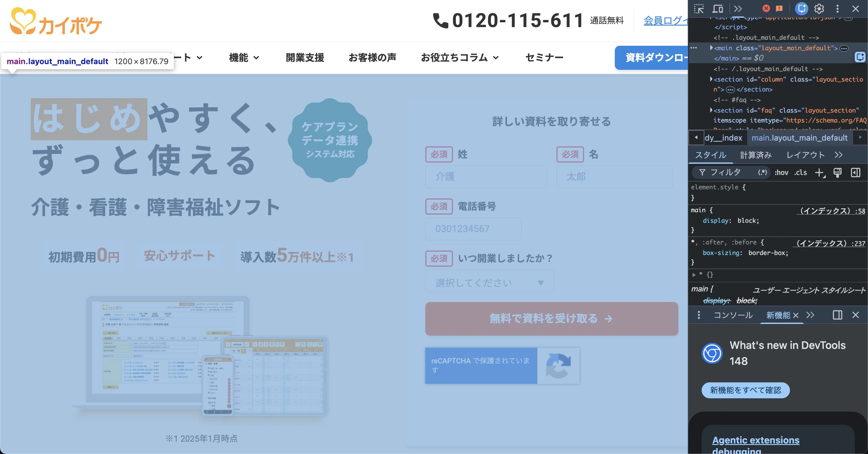Select the dy__index breadcrumb
Screen dimensions: 868x454
coord(723,138)
